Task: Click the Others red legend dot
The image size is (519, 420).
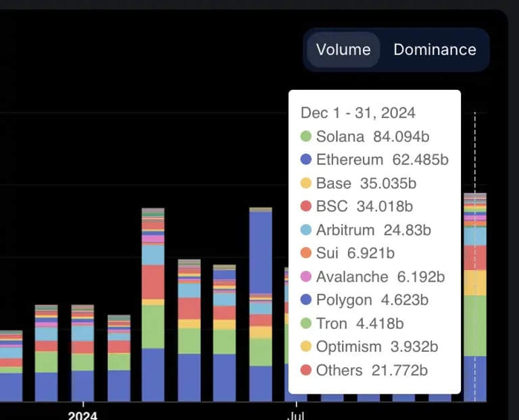Action: tap(306, 370)
